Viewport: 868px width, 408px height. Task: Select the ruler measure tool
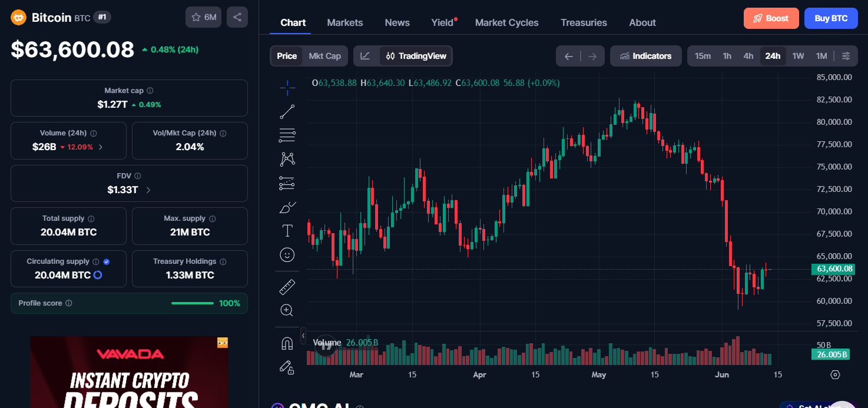pos(287,287)
